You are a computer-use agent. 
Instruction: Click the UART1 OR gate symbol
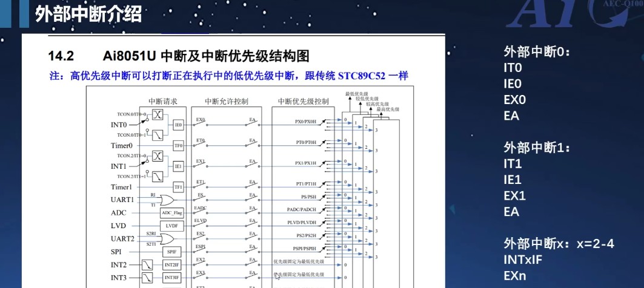coord(167,200)
